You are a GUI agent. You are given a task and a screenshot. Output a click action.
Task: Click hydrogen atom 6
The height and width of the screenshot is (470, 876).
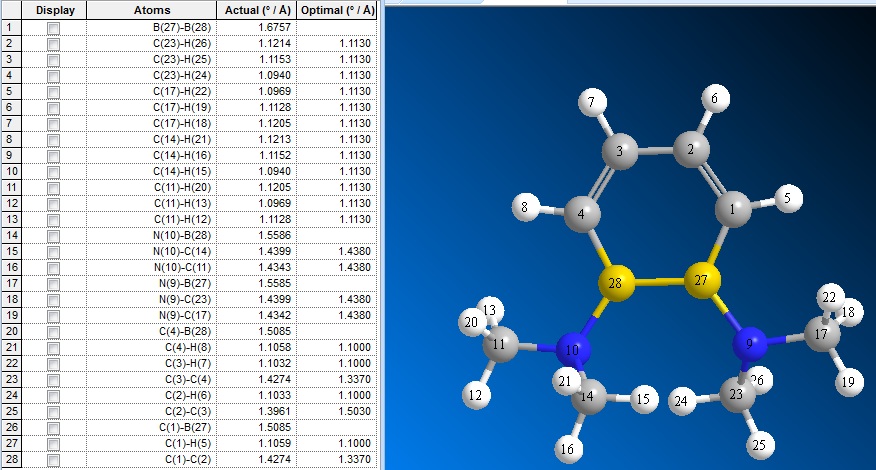pyautogui.click(x=715, y=98)
